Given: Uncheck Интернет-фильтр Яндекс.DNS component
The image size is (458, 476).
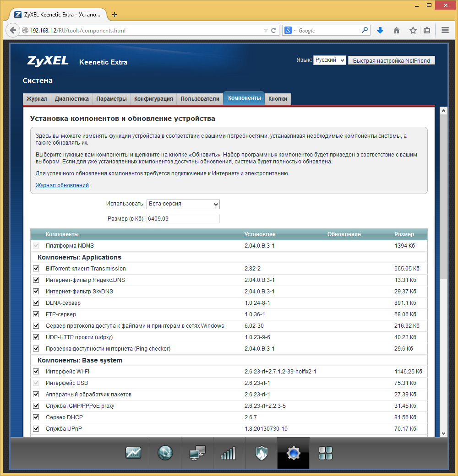Looking at the screenshot, I should [36, 280].
